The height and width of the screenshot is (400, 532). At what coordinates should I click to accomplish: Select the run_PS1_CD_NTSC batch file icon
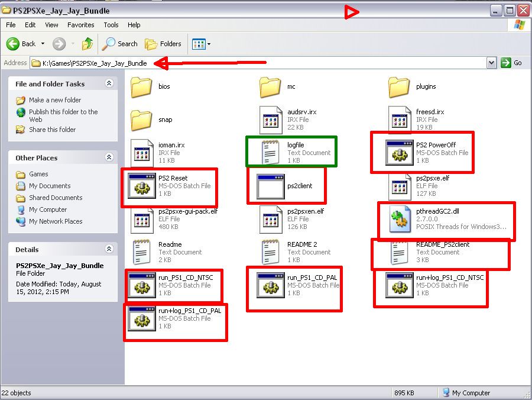pos(141,285)
